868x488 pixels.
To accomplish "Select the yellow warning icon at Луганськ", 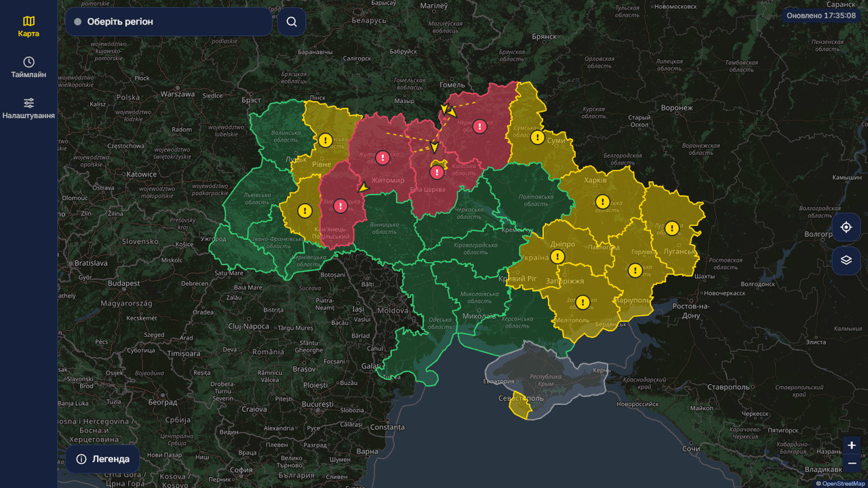I will [672, 228].
